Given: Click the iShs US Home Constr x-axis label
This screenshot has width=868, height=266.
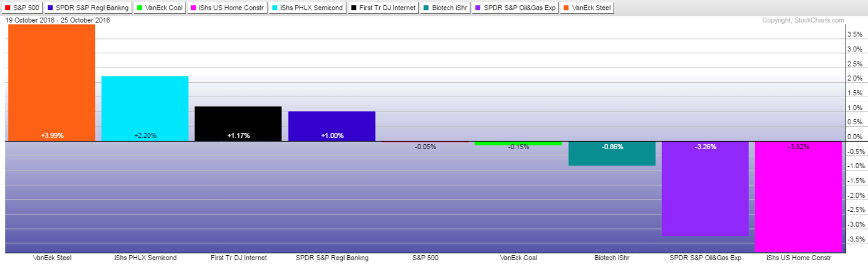Looking at the screenshot, I should click(x=798, y=258).
